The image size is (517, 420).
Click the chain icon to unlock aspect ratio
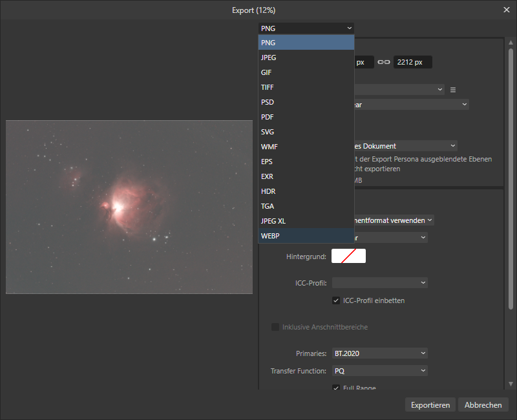tap(384, 61)
